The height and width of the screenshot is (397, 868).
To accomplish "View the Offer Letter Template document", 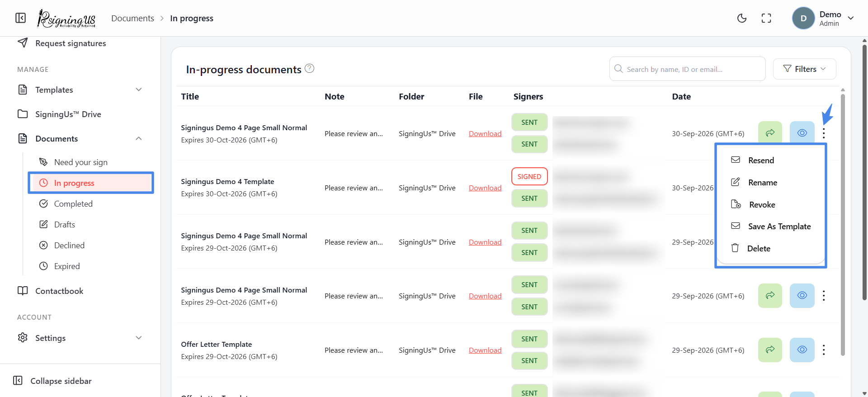I will (802, 350).
